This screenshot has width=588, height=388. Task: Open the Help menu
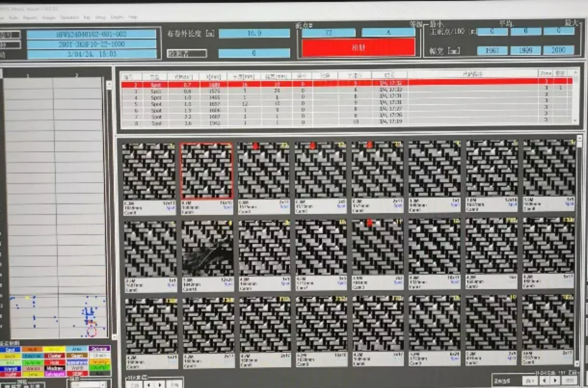coord(133,17)
